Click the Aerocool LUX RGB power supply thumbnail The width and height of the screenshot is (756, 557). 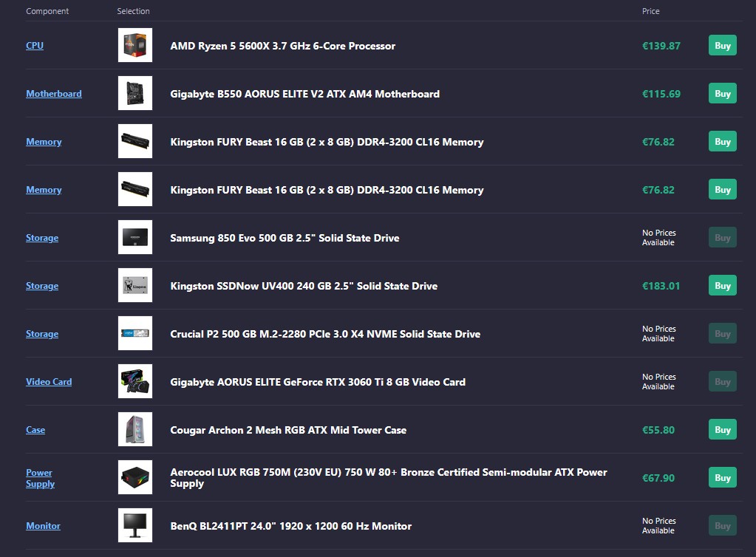pyautogui.click(x=135, y=477)
